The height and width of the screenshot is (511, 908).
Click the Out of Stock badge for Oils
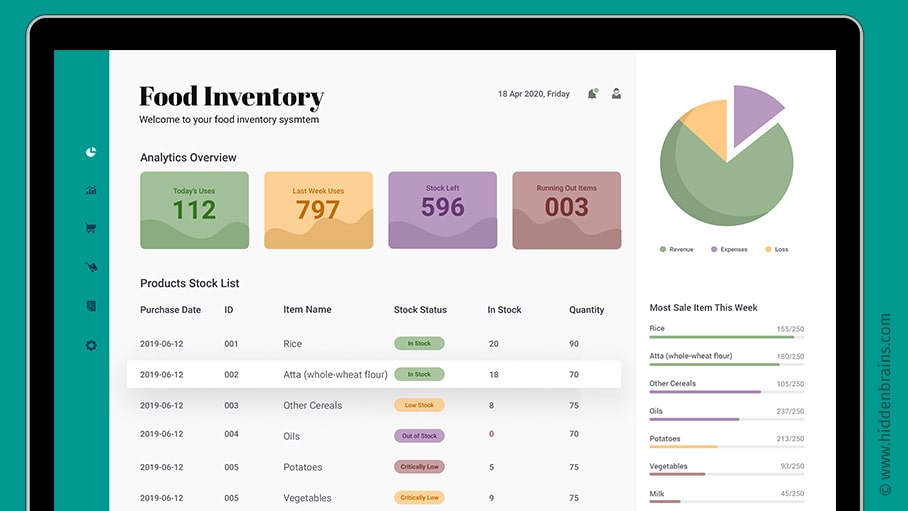(x=419, y=436)
